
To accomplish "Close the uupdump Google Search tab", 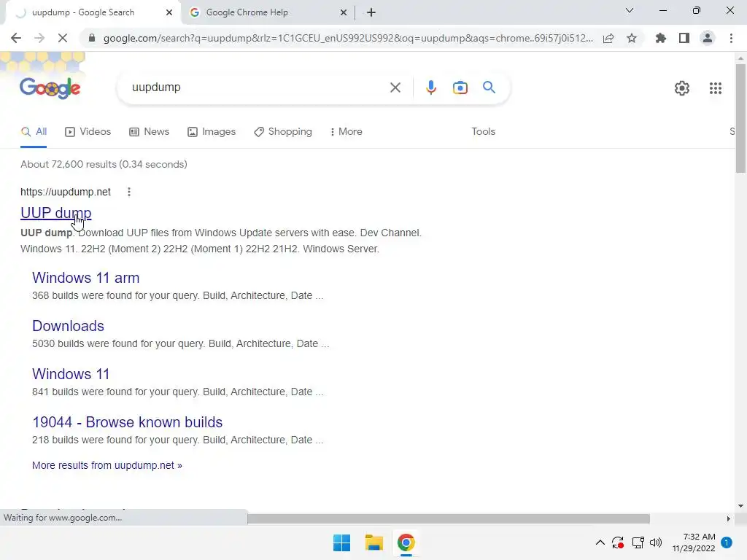I will [169, 12].
